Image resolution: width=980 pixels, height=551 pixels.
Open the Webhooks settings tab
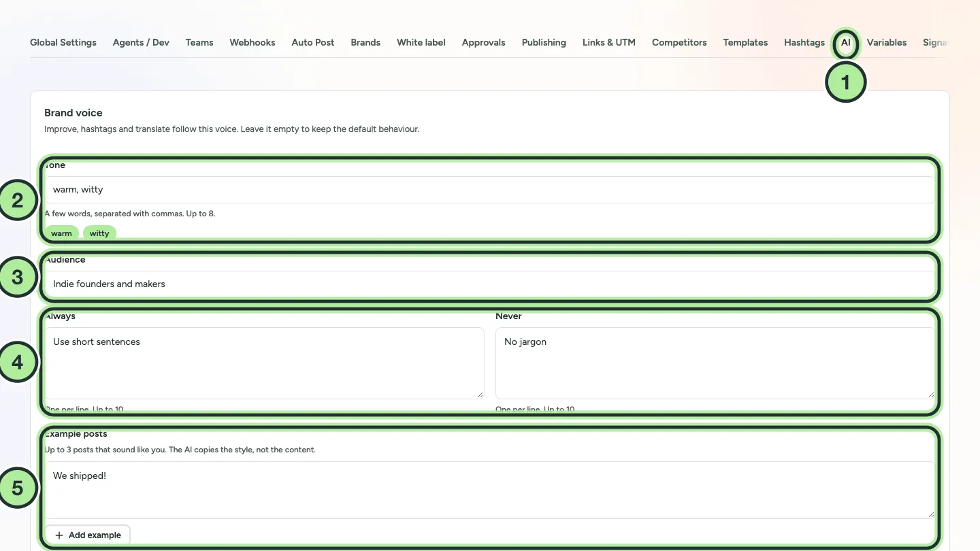click(252, 42)
